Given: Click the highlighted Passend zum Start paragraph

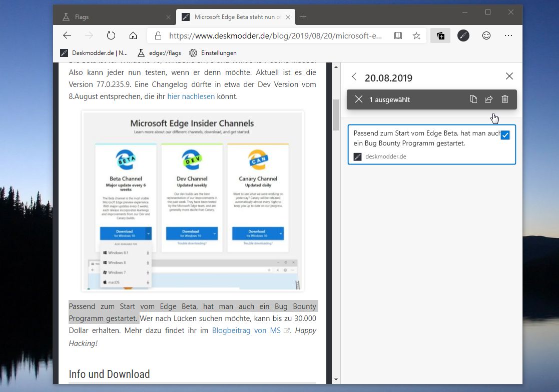Looking at the screenshot, I should 193,312.
